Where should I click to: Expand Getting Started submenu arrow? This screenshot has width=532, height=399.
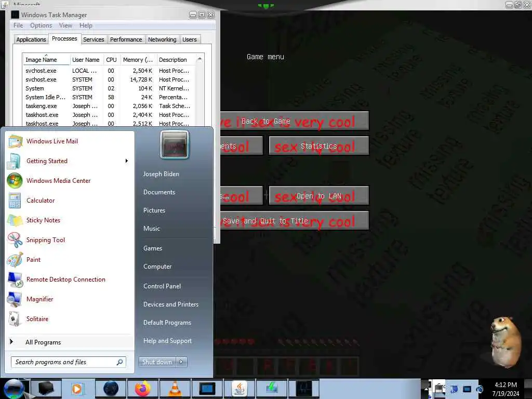pyautogui.click(x=127, y=161)
